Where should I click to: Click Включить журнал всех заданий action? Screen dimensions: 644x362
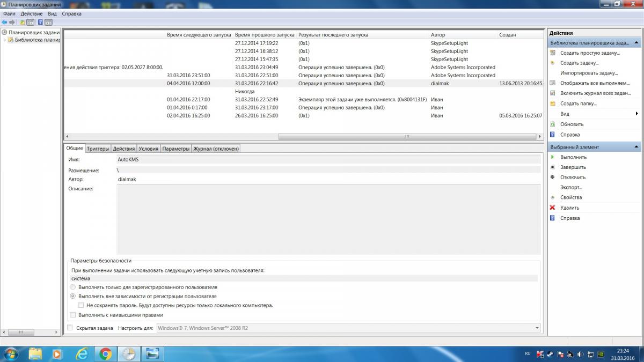pyautogui.click(x=595, y=93)
